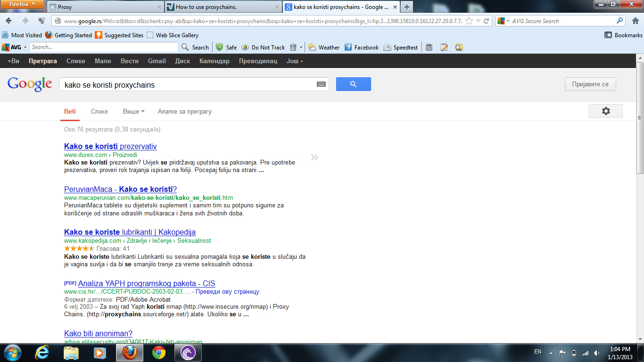Image resolution: width=644 pixels, height=362 pixels.
Task: Reload the page with the refresh icon
Action: coord(487,21)
